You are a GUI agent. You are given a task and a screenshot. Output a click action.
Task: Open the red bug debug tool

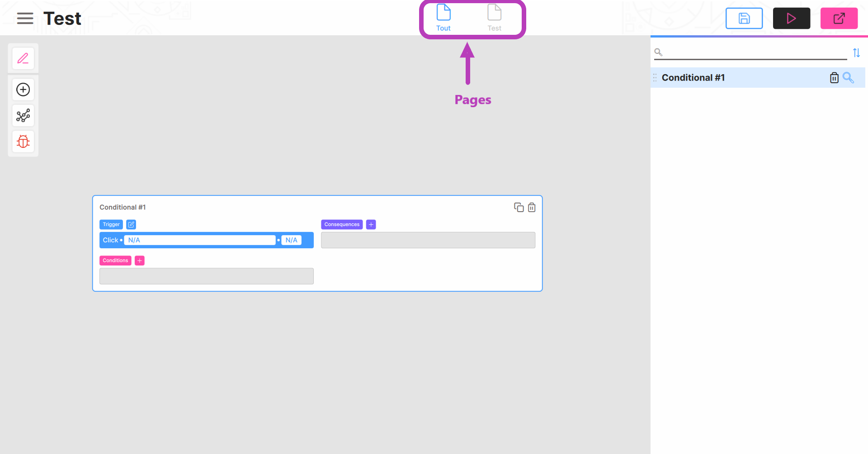pos(23,142)
